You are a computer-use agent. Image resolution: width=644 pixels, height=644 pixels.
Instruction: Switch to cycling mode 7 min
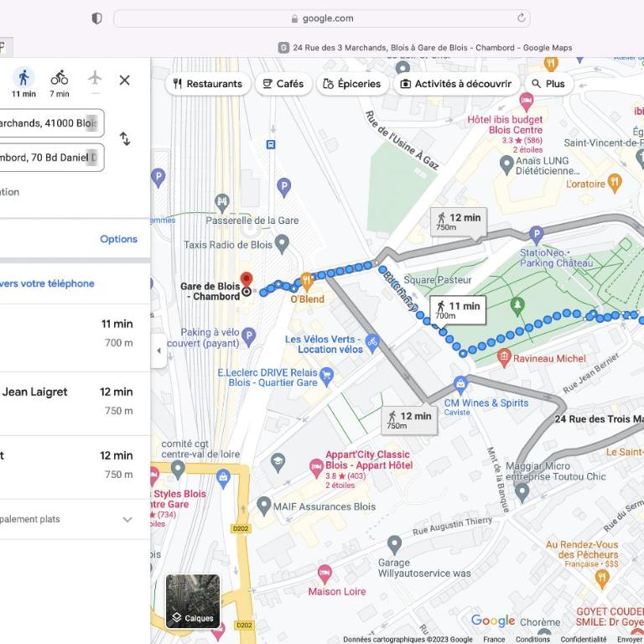pos(60,83)
